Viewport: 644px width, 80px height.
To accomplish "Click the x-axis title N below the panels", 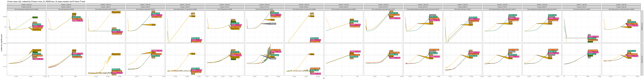I will (324, 78).
